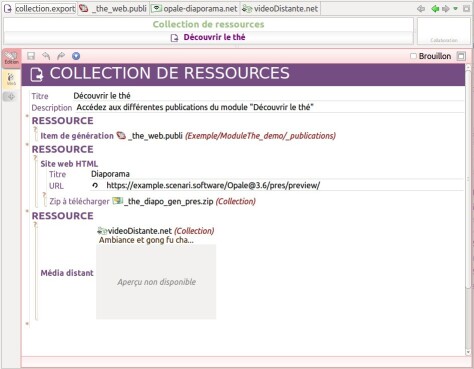Click the insertion star below Média distant block

[x=27, y=323]
